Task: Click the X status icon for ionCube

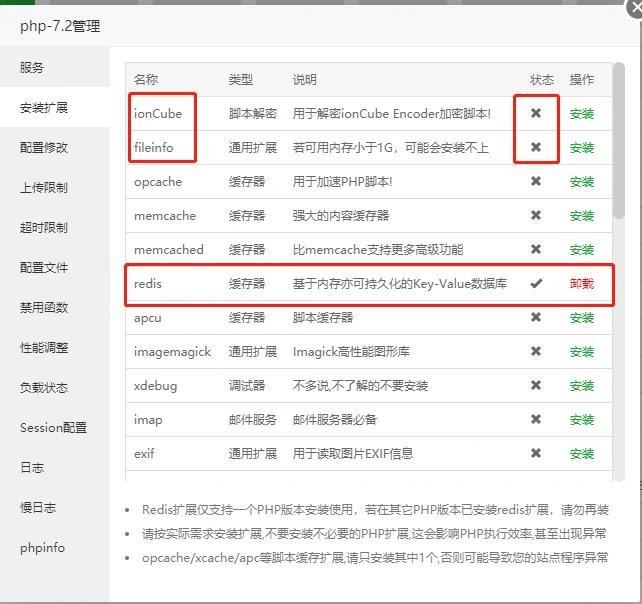Action: (536, 113)
